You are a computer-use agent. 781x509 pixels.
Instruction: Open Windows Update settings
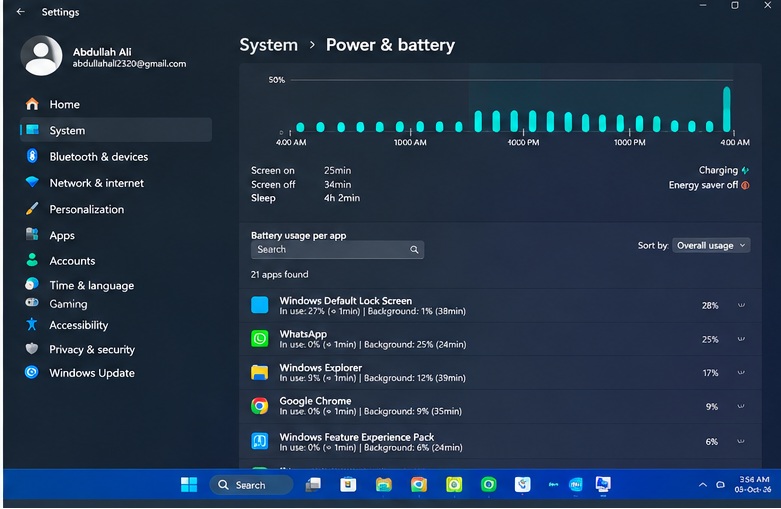coord(116,373)
